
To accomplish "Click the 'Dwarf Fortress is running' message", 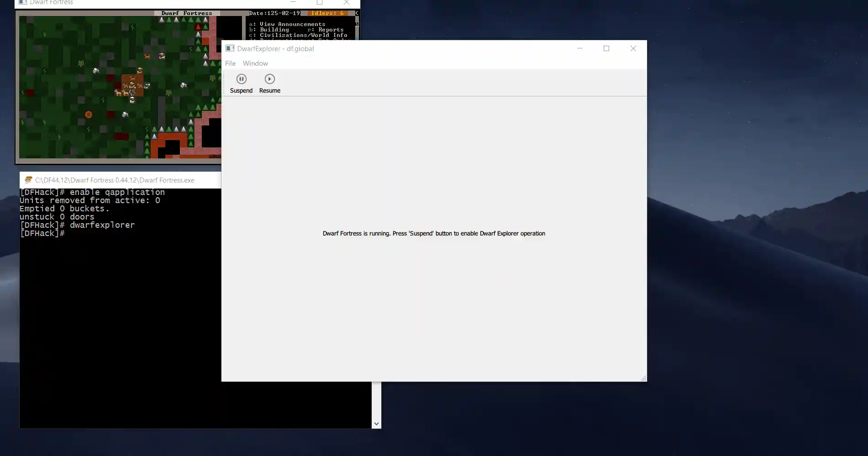I will [434, 233].
